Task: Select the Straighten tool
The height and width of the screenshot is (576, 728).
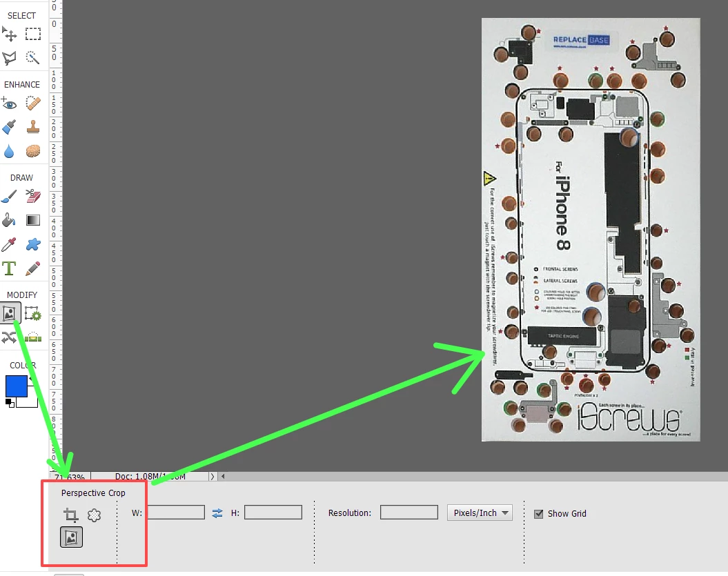Action: [x=33, y=337]
